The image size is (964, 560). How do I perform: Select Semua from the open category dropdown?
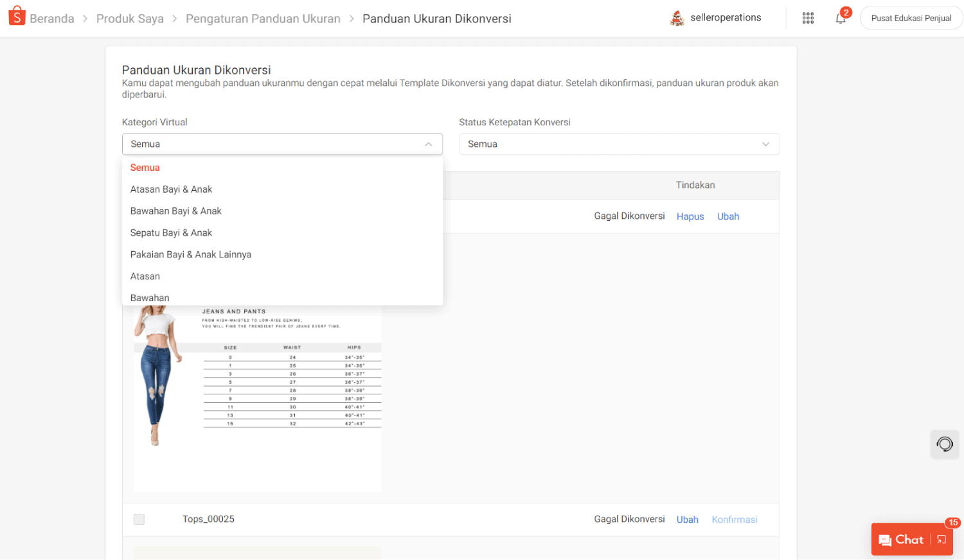(x=145, y=167)
